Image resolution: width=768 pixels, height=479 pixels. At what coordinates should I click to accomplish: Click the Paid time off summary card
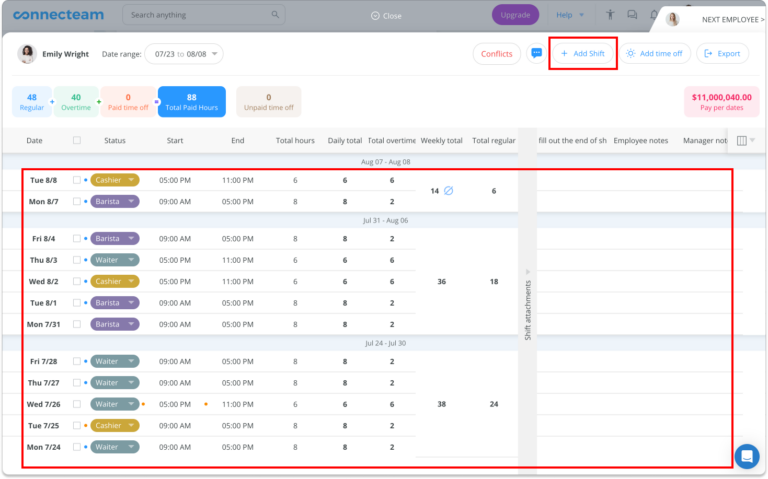[128, 102]
